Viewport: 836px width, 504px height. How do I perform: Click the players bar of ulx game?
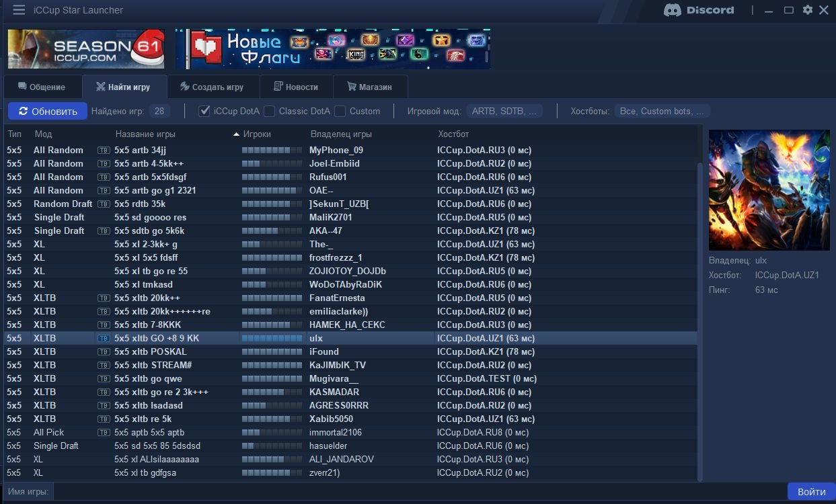pos(272,338)
